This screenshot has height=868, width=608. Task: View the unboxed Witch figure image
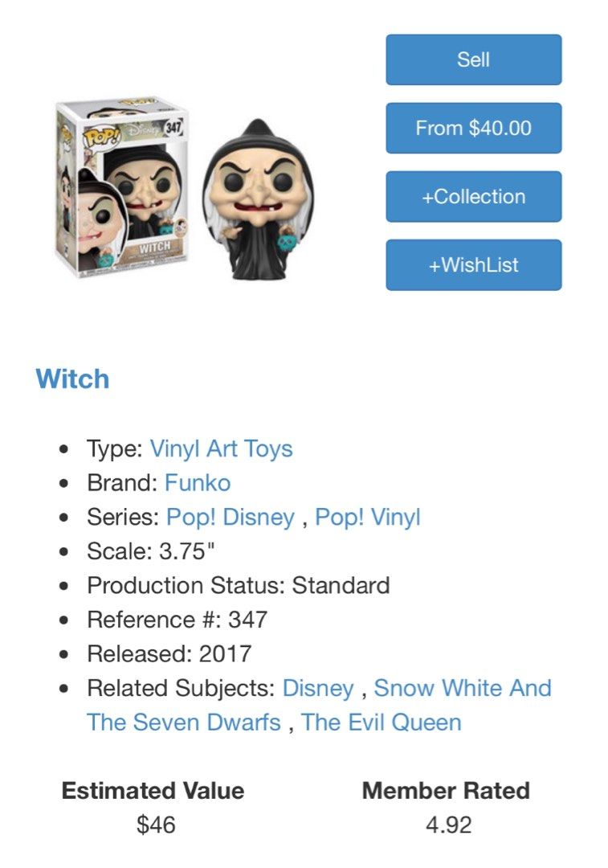pos(259,199)
